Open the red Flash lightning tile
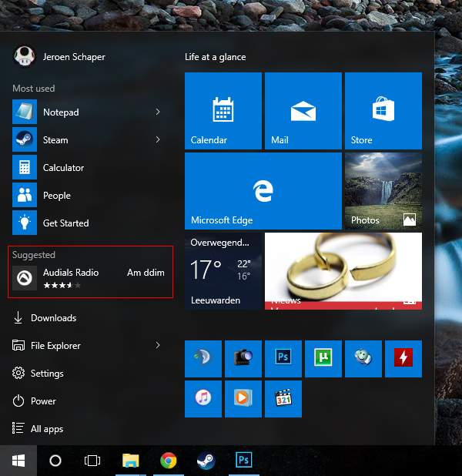The height and width of the screenshot is (476, 462). tap(403, 359)
